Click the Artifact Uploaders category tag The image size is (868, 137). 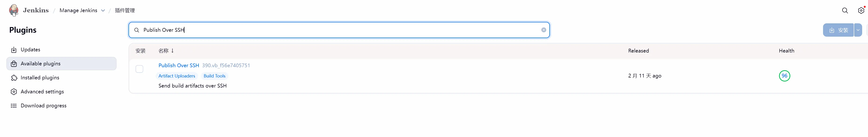177,76
